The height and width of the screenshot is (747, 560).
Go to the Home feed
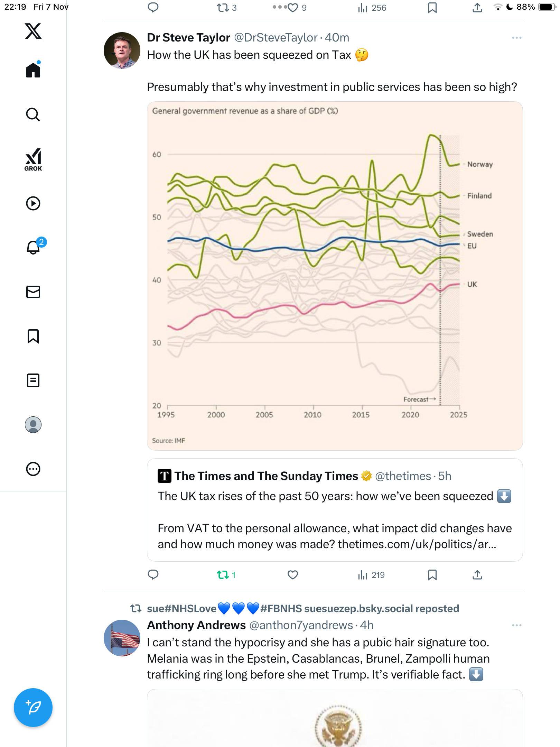click(33, 70)
